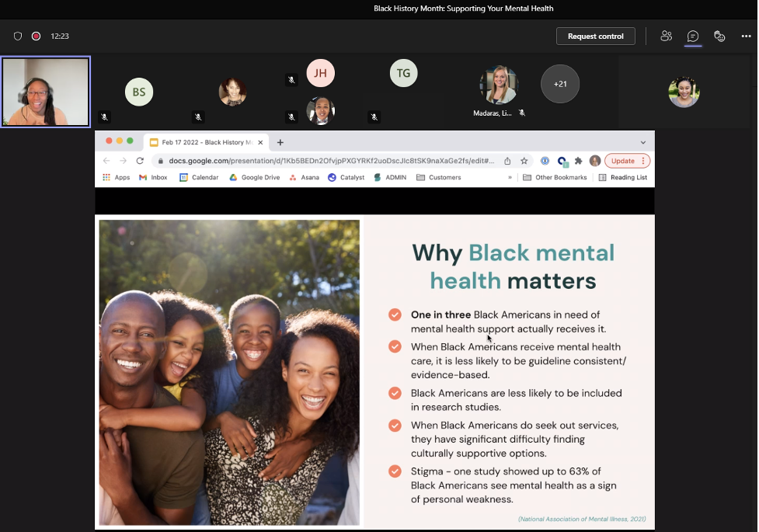The image size is (759, 532).
Task: Reload the page in shared browser
Action: pos(140,161)
